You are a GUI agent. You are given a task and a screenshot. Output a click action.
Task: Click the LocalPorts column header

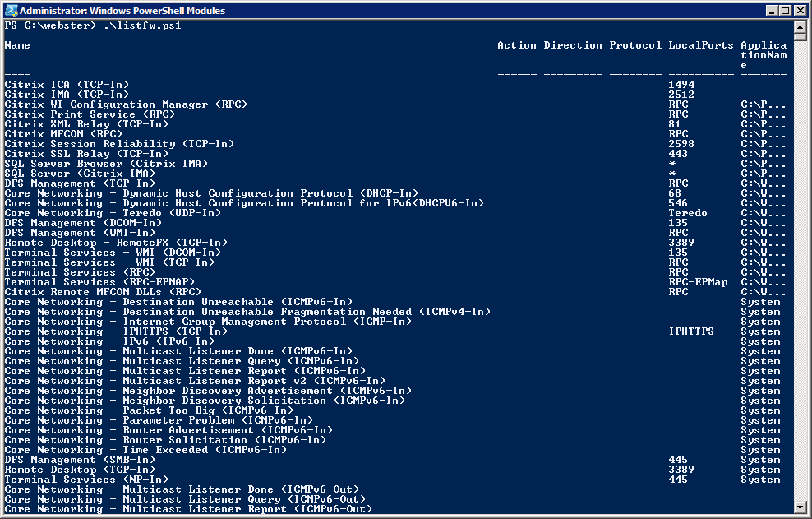[701, 45]
